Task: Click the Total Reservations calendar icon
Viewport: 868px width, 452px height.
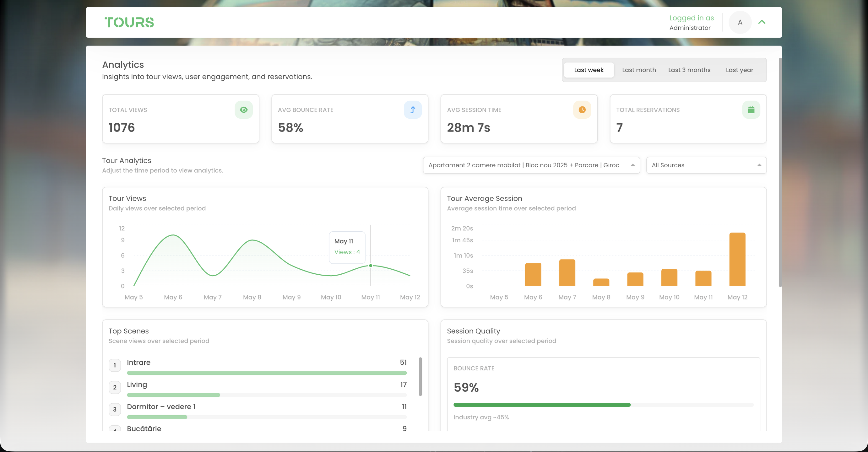Action: (x=751, y=110)
